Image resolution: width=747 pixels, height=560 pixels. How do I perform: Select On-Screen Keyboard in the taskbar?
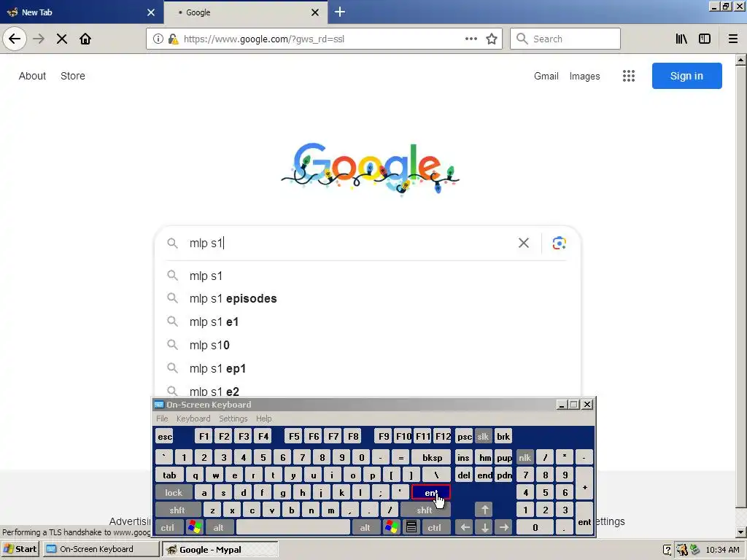(101, 549)
